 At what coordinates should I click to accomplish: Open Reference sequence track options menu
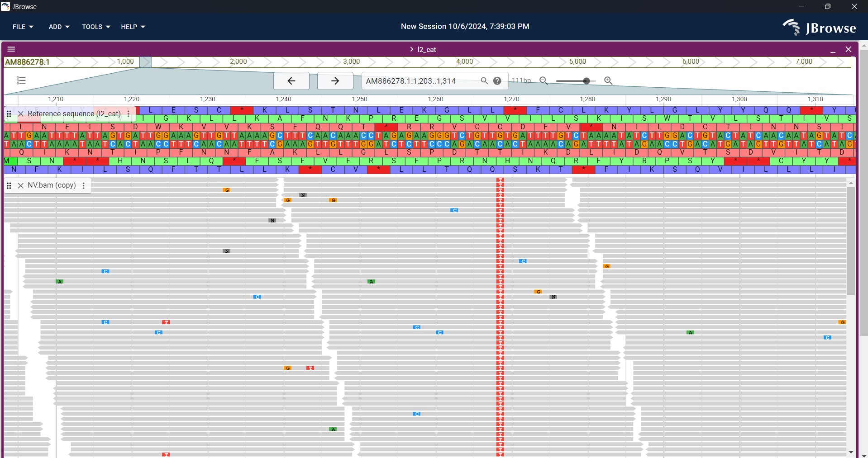pyautogui.click(x=129, y=114)
